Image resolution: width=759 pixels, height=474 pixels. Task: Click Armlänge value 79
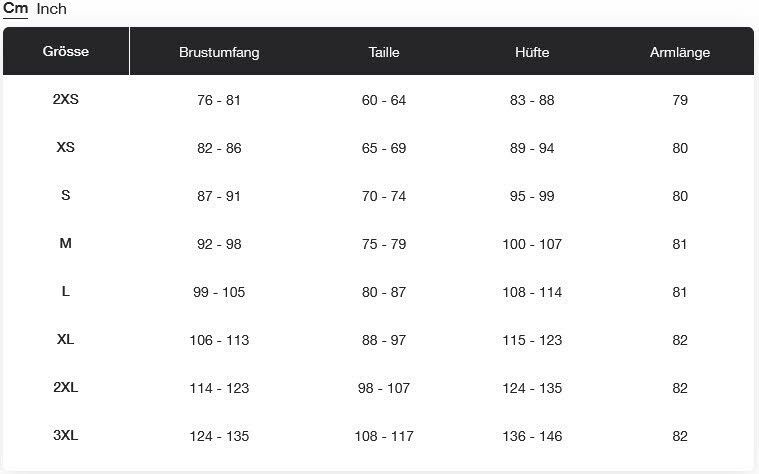tap(680, 100)
